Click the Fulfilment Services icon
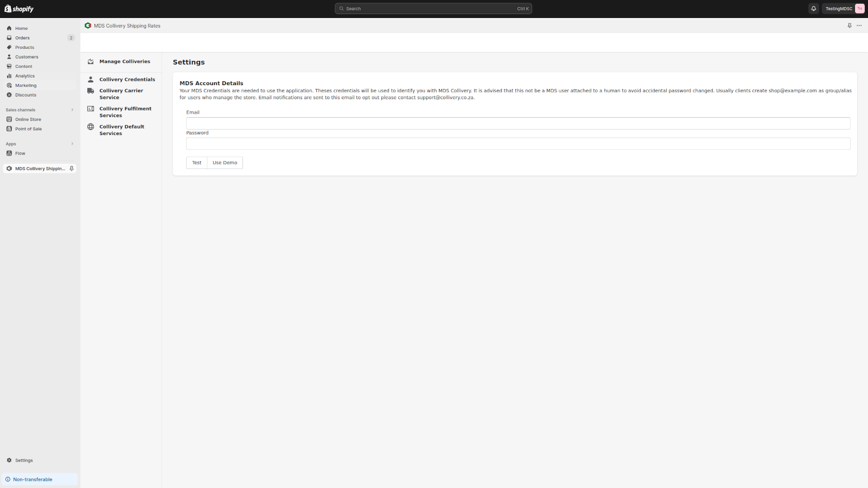This screenshot has height=488, width=868. [x=91, y=109]
